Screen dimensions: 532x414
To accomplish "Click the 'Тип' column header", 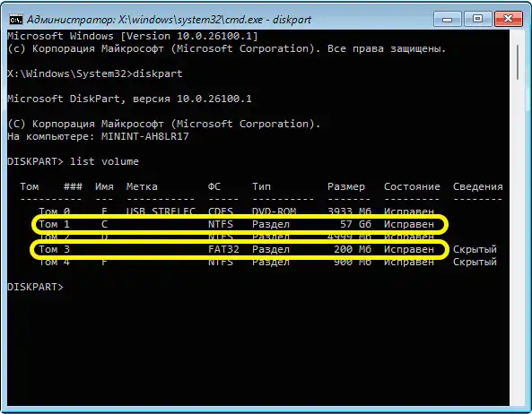I will tap(261, 186).
